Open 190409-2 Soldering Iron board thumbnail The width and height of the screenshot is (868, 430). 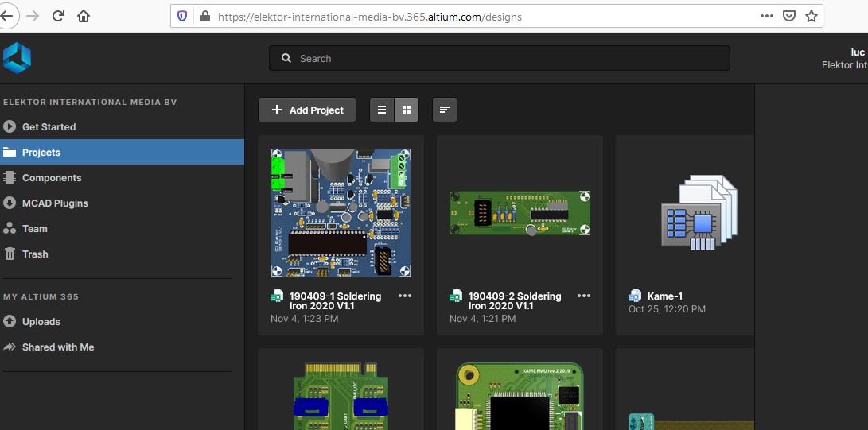520,213
